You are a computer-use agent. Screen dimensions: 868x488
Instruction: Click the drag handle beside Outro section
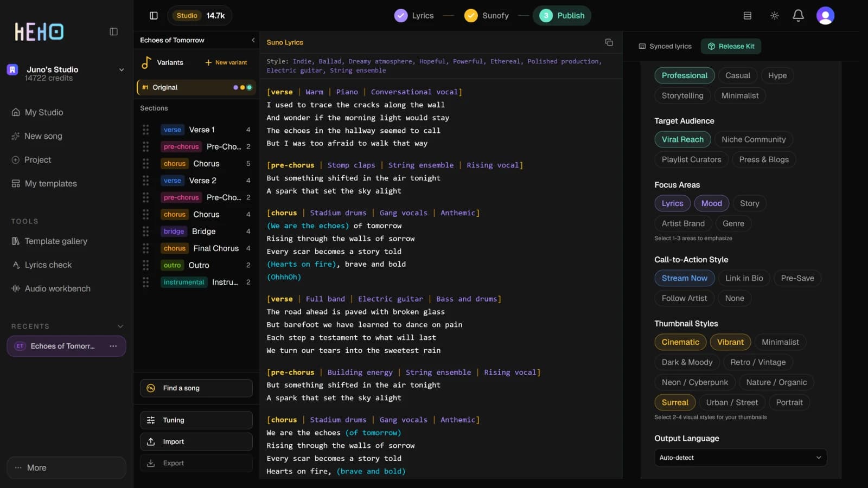click(x=146, y=265)
